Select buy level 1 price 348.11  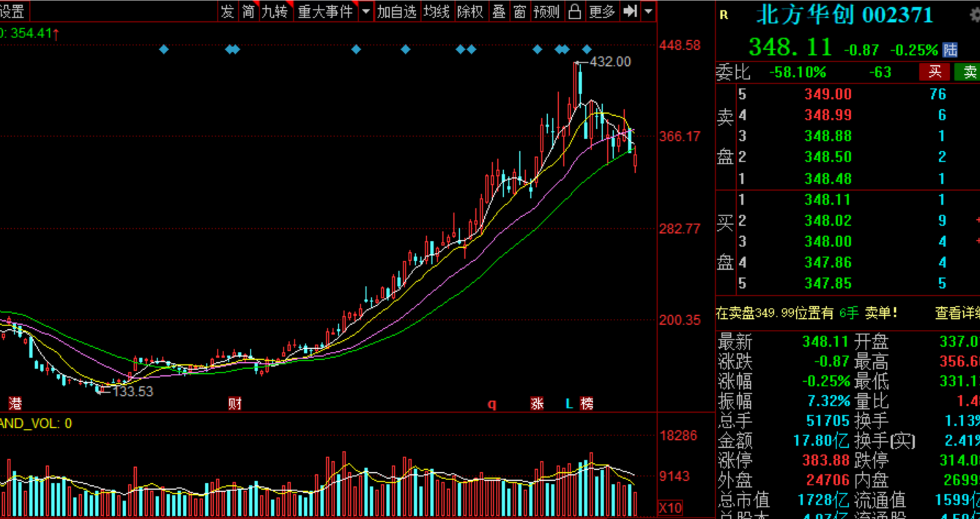(828, 199)
